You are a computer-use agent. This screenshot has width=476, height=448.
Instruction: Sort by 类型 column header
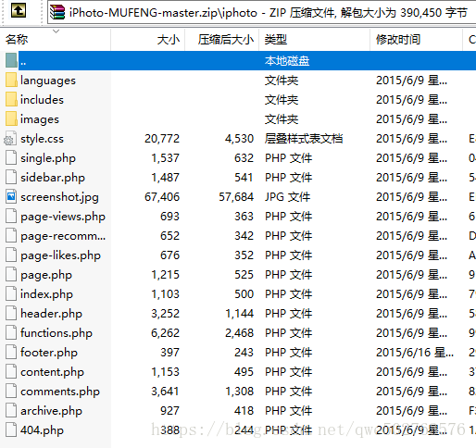[x=276, y=40]
